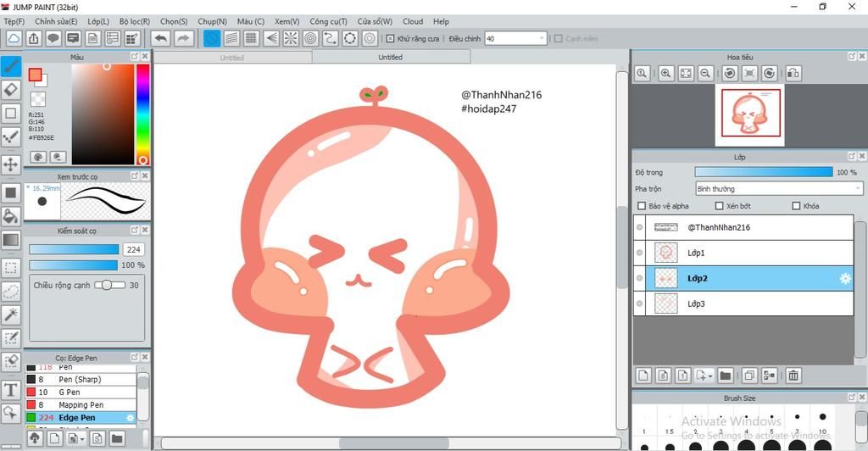Select the Mapping Pen brush
Image resolution: width=868 pixels, height=451 pixels.
coord(81,405)
